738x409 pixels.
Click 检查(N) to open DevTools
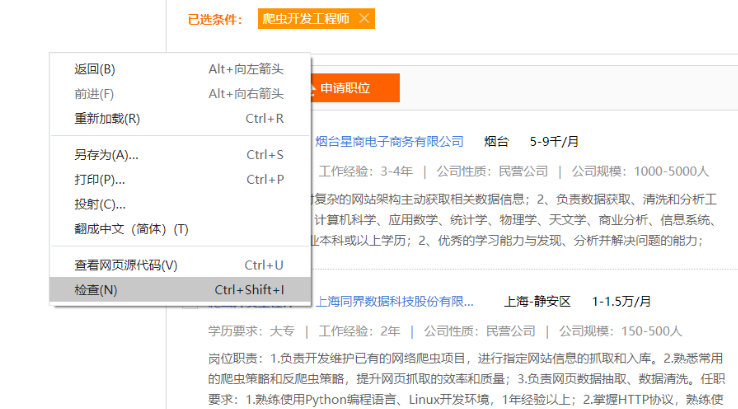[x=180, y=289]
